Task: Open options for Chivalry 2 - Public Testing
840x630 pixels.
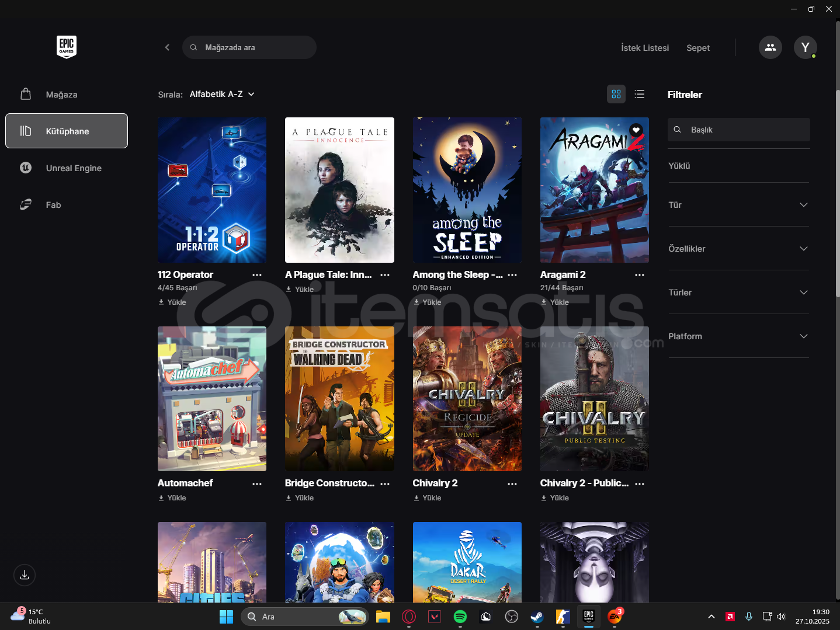Action: 640,484
